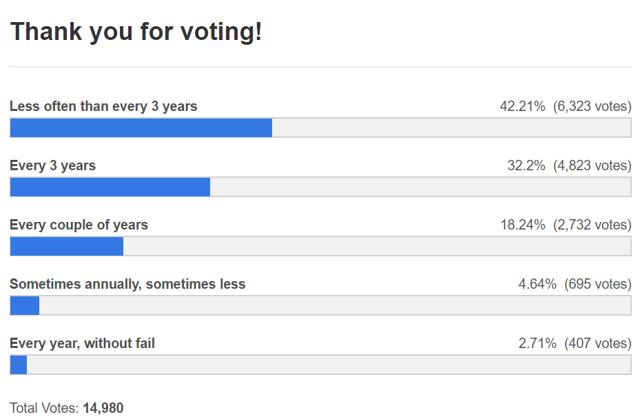Click '32.2% (4,823 votes)' result text
Image resolution: width=640 pixels, height=419 pixels.
(x=569, y=166)
